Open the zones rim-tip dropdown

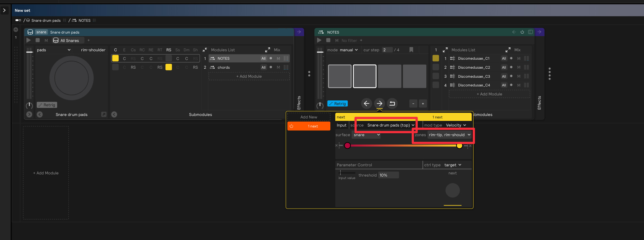tap(449, 135)
